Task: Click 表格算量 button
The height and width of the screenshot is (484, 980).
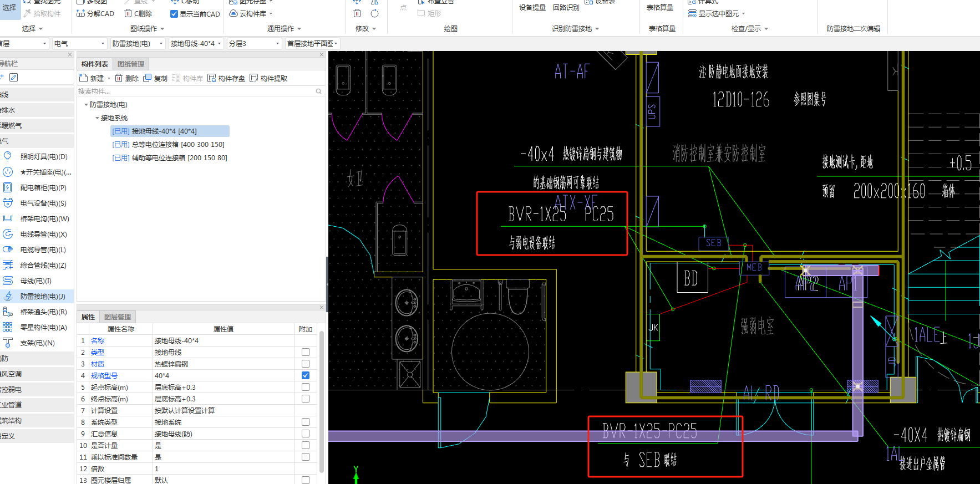Action: click(660, 8)
